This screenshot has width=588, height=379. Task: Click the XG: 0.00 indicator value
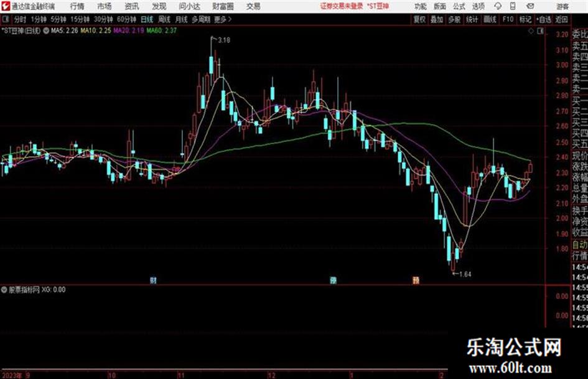click(x=54, y=289)
